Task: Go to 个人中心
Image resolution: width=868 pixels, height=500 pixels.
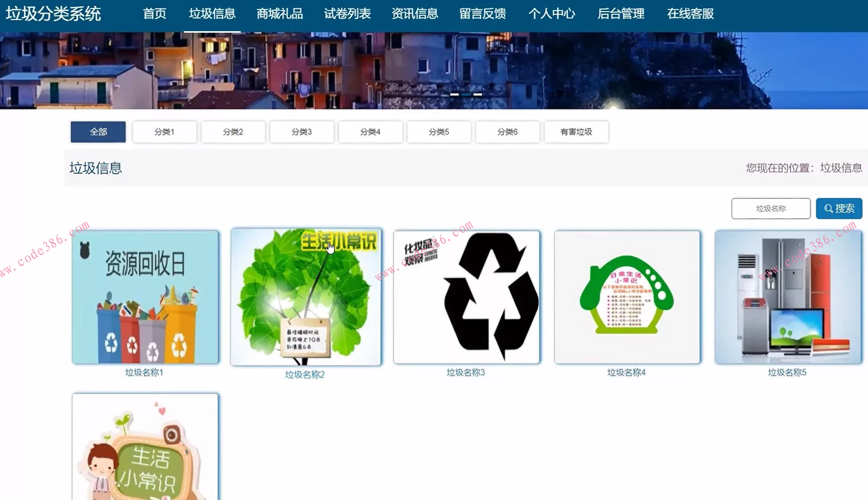Action: 551,14
